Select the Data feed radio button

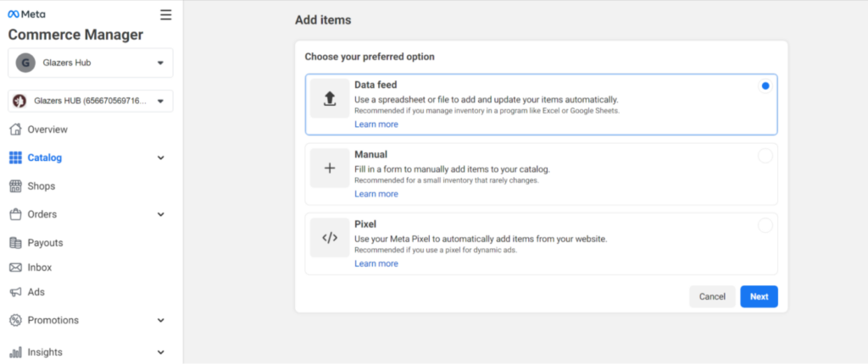[765, 86]
